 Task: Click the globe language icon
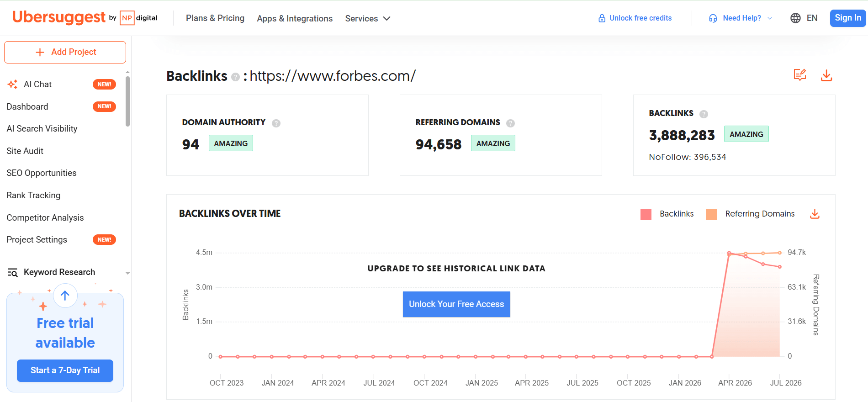(x=795, y=18)
